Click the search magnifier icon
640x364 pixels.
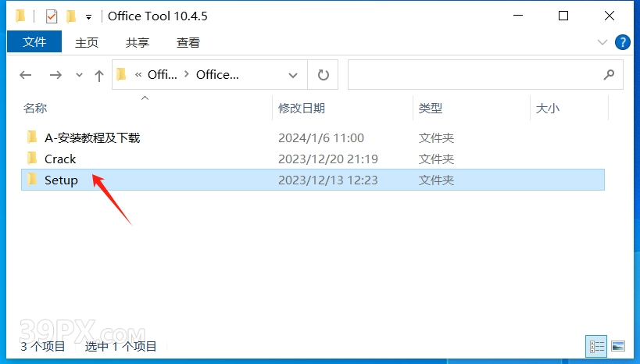[x=609, y=74]
